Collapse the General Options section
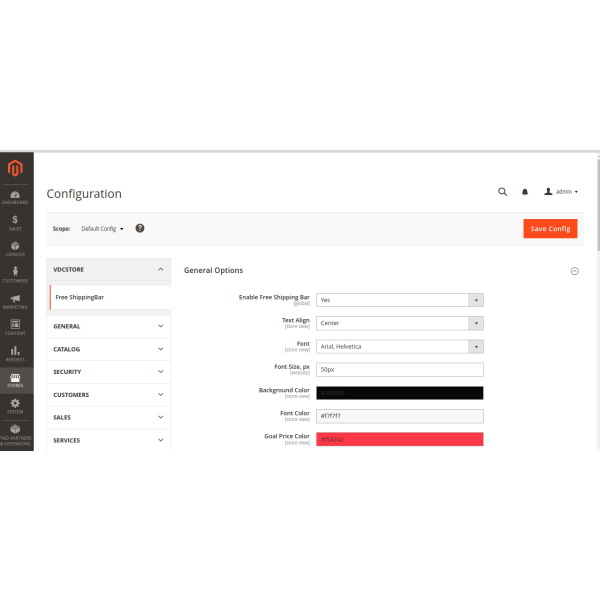 point(574,270)
